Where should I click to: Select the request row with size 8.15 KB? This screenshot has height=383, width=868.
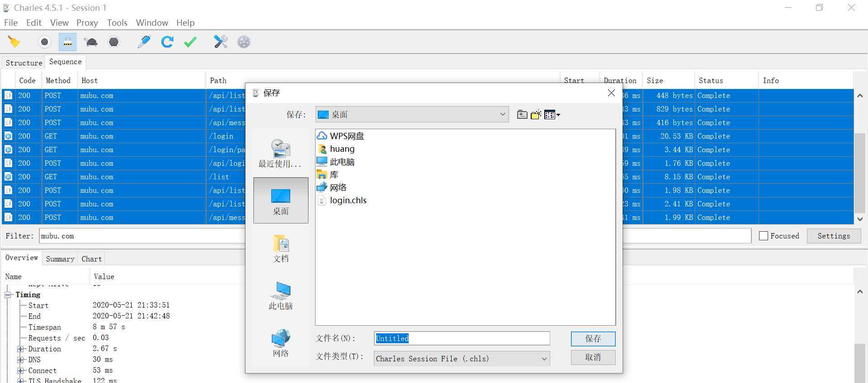pyautogui.click(x=427, y=177)
